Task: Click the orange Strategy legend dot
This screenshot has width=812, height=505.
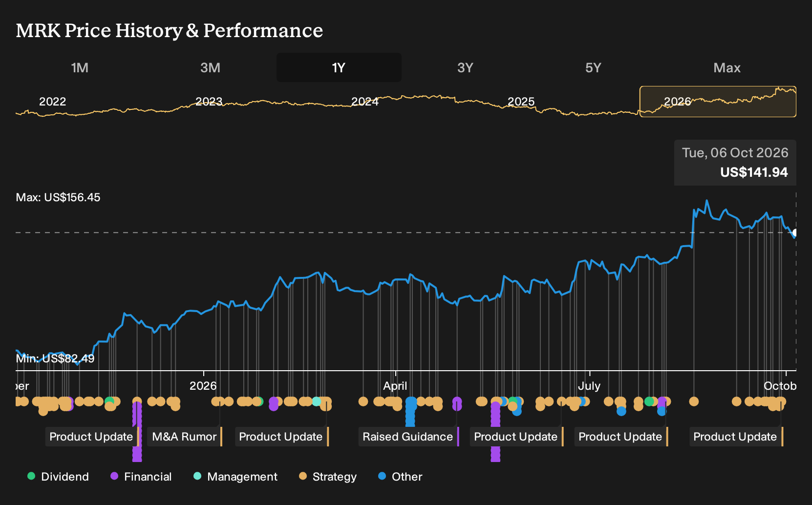Action: pos(303,476)
